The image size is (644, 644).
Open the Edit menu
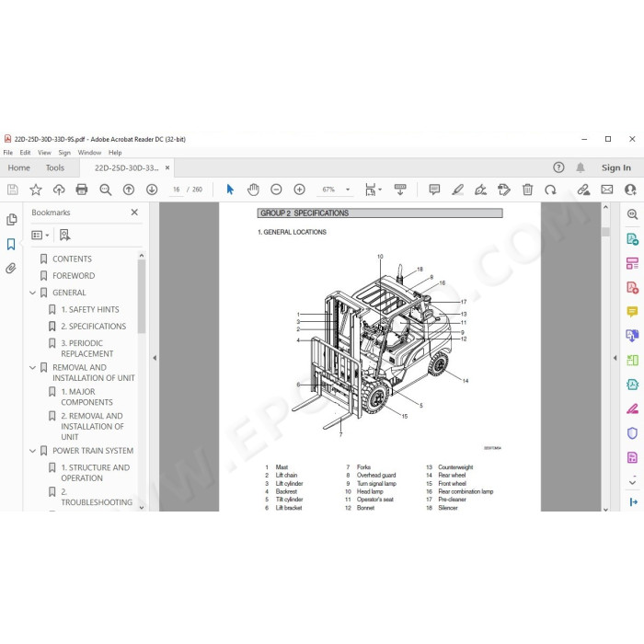tap(25, 153)
